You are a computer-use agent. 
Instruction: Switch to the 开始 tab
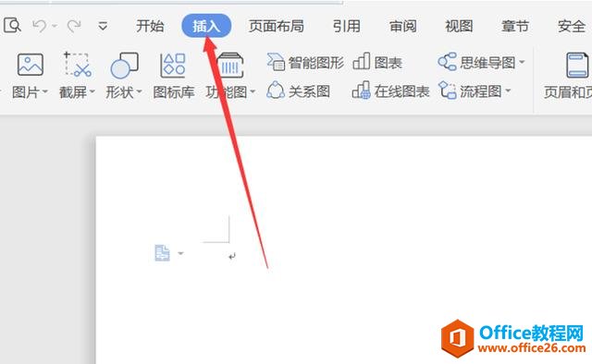coord(150,26)
